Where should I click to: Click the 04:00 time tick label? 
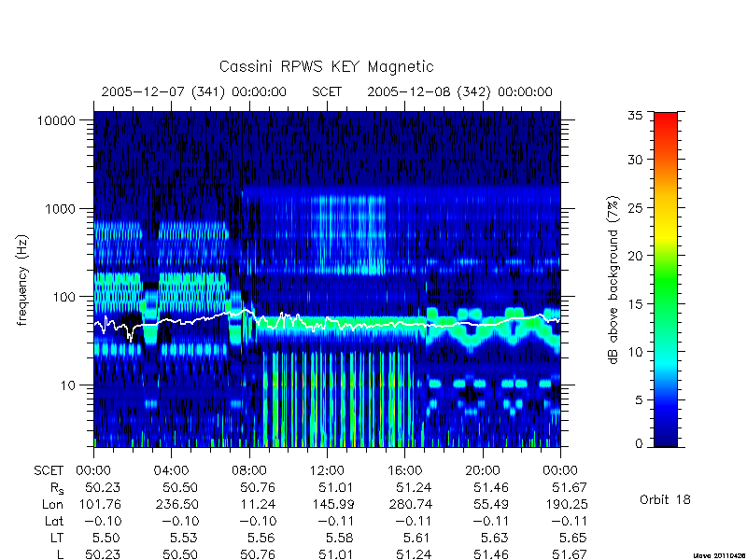tap(171, 470)
